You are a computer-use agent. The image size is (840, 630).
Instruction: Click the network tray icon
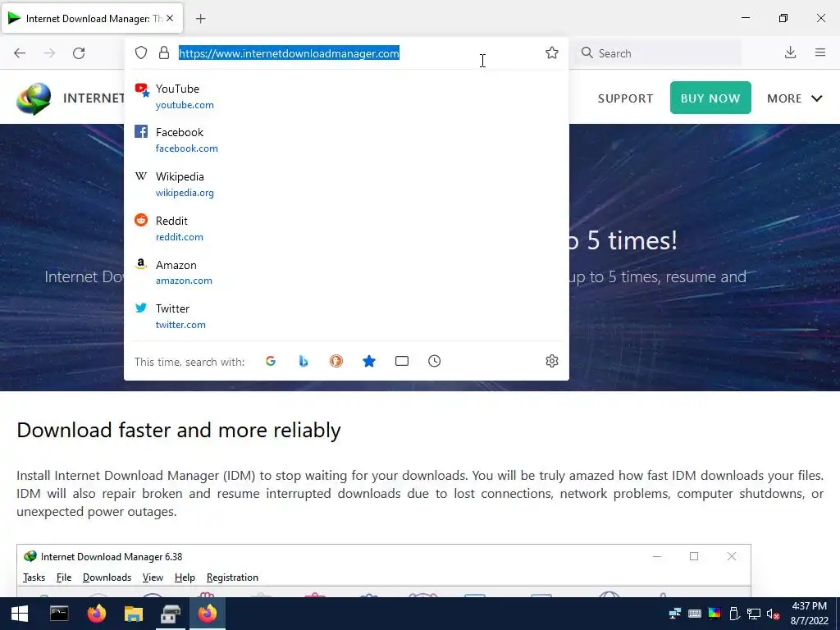754,614
